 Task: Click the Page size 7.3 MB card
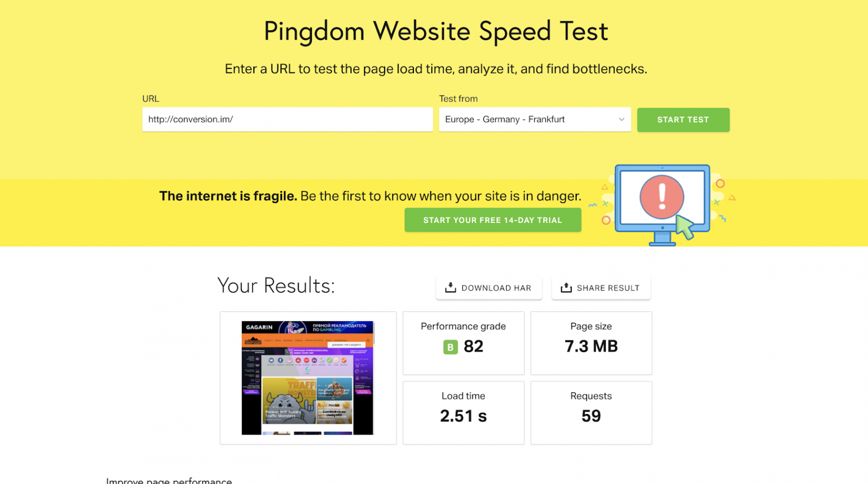[x=591, y=343]
